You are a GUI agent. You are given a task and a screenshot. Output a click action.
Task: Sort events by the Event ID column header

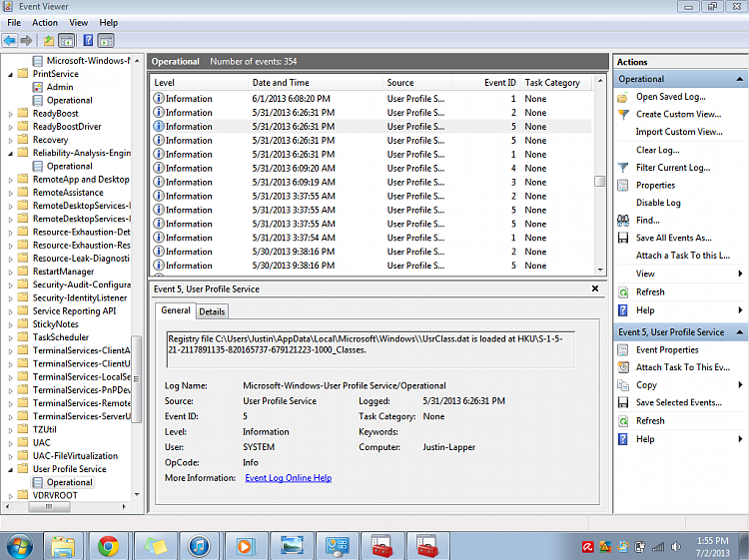485,83
